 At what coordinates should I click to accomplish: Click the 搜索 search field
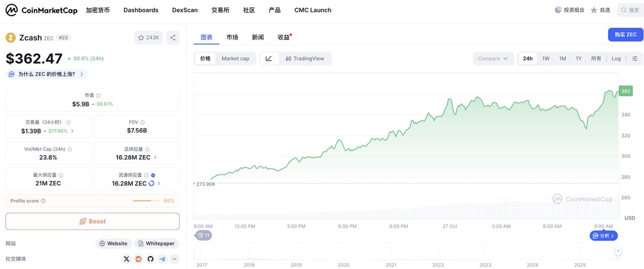[x=631, y=10]
